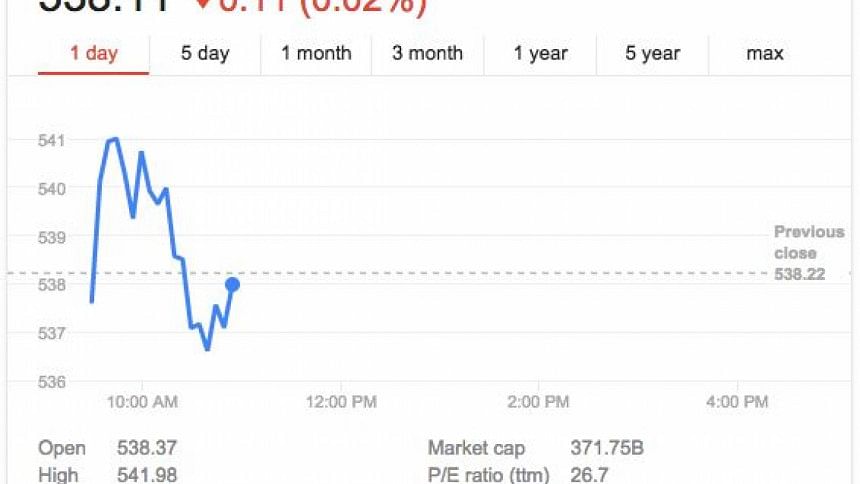Click the Market cap 371.75B value

point(607,448)
